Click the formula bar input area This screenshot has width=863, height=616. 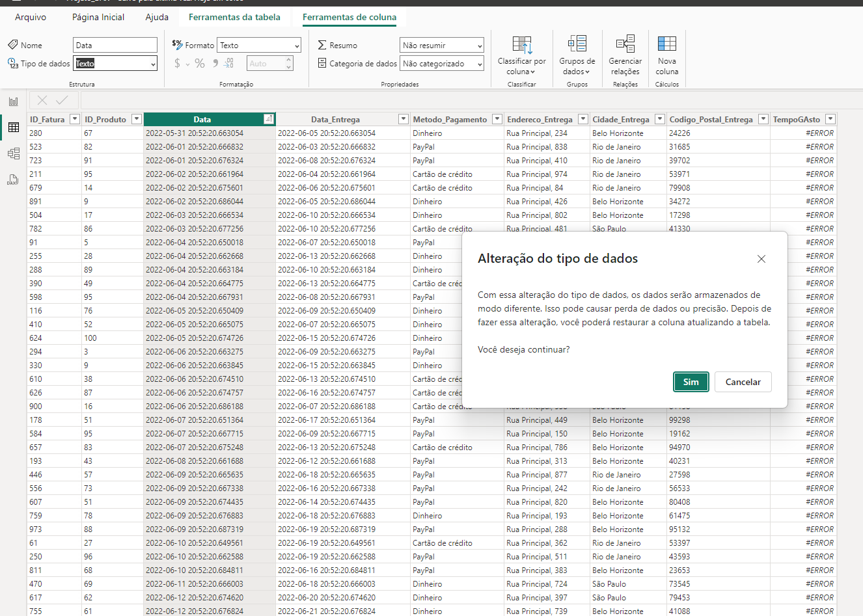coord(471,100)
